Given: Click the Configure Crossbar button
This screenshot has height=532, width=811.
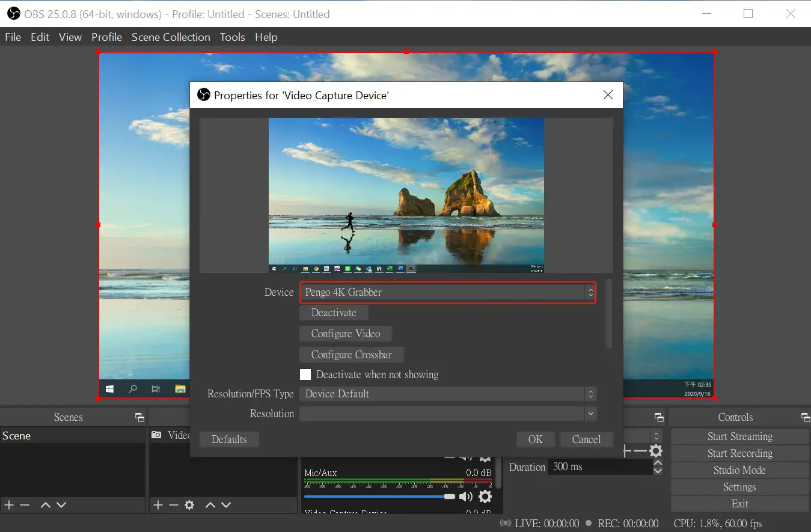Looking at the screenshot, I should tap(351, 355).
